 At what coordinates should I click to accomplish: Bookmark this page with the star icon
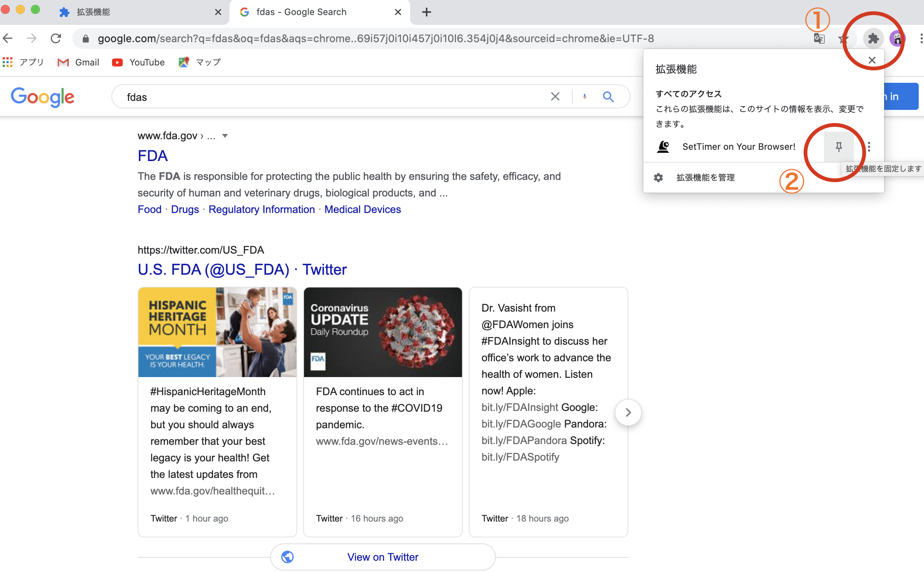coord(843,38)
